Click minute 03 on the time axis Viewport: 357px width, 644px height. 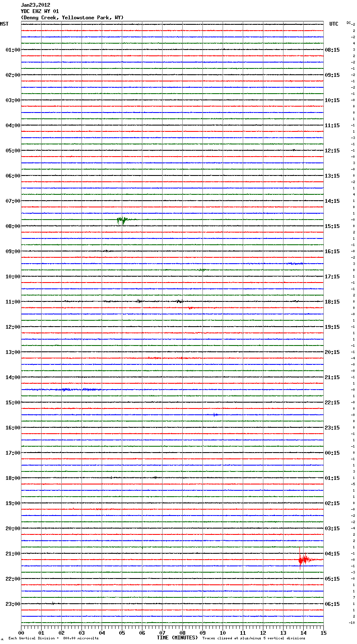[81, 633]
